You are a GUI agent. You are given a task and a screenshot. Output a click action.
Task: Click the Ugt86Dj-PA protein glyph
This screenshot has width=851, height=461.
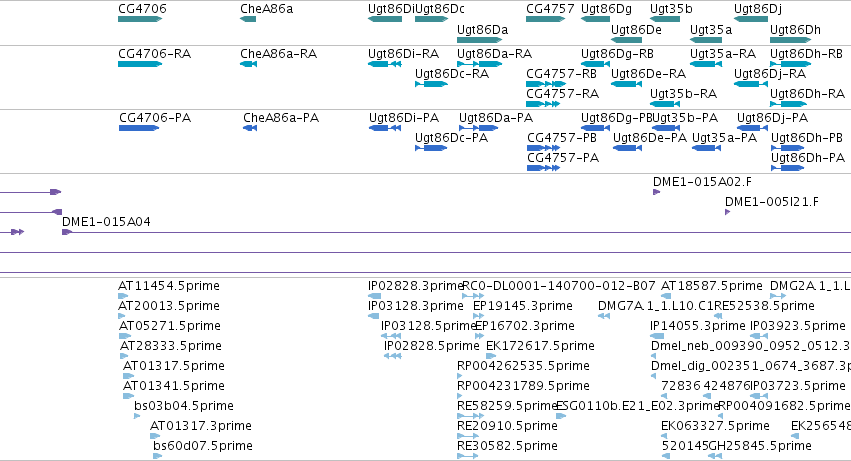(752, 128)
